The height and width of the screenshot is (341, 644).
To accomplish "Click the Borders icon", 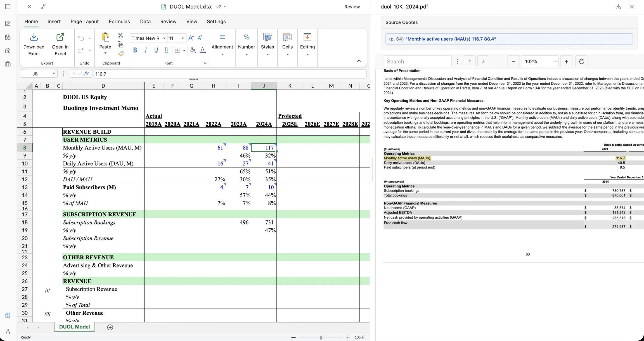I will click(177, 50).
